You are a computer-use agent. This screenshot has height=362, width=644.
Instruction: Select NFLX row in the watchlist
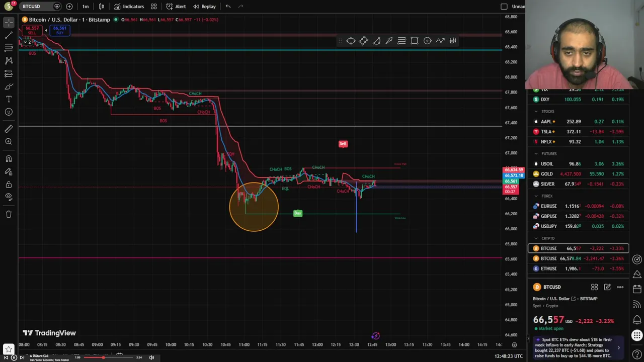coord(579,142)
